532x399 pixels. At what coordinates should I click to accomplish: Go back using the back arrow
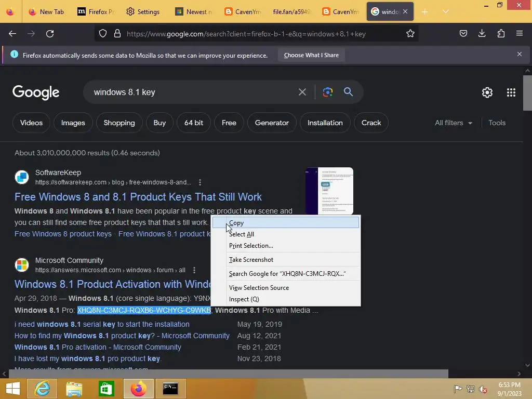(x=12, y=34)
